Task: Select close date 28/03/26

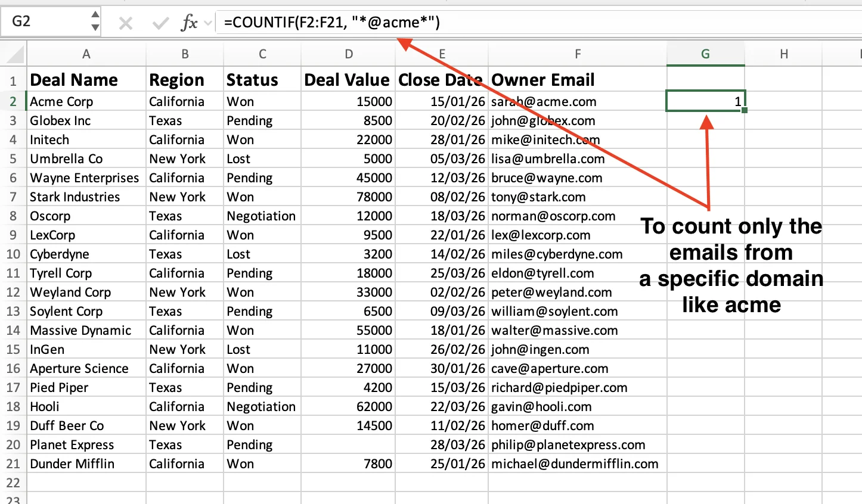Action: pos(442,445)
